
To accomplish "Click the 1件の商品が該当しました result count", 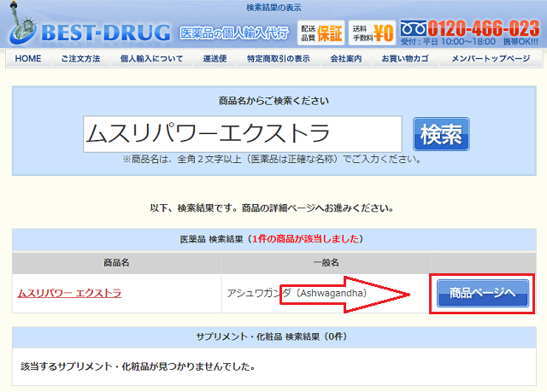I will (306, 239).
